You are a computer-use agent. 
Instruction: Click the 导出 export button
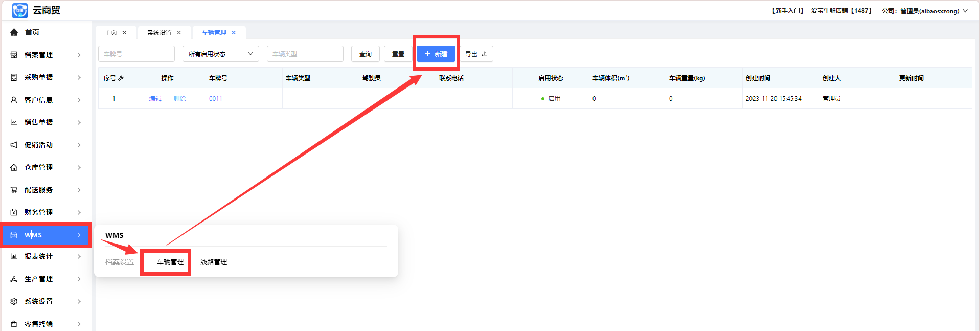tap(476, 54)
